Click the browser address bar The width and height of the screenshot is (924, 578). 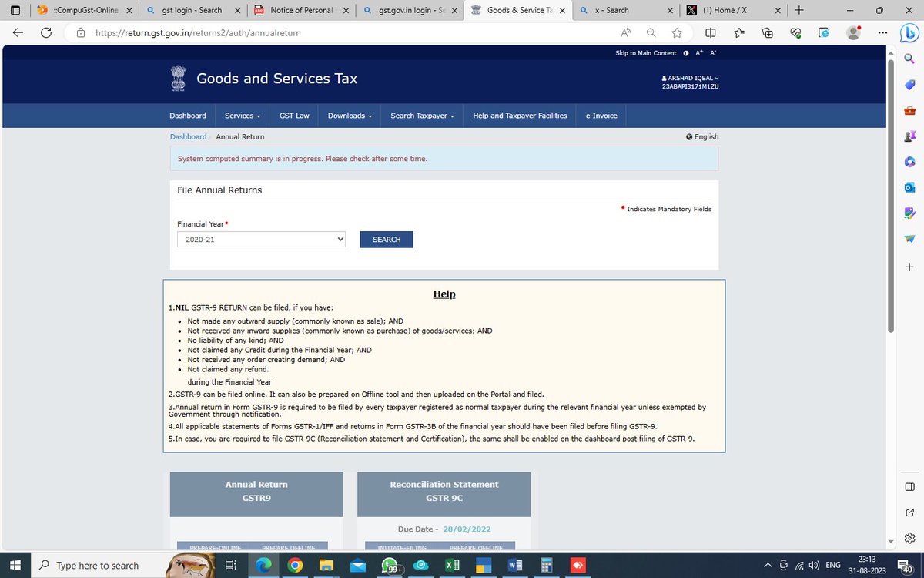coord(346,33)
